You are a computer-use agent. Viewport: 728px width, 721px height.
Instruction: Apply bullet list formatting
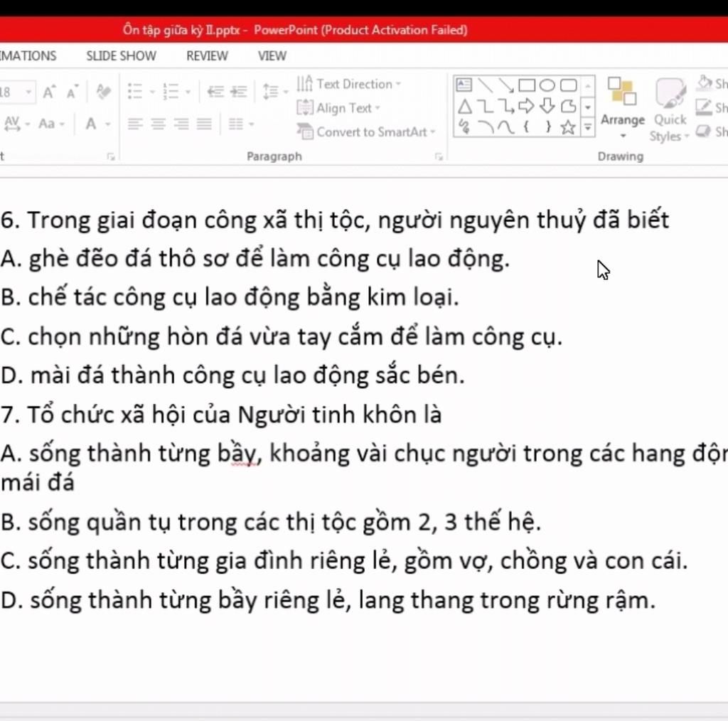(135, 92)
